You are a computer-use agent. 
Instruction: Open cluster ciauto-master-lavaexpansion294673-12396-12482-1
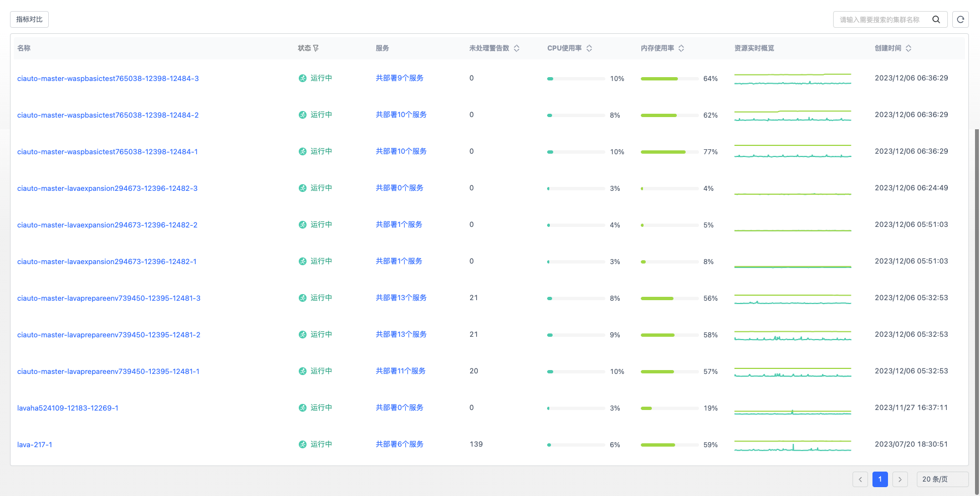click(107, 261)
